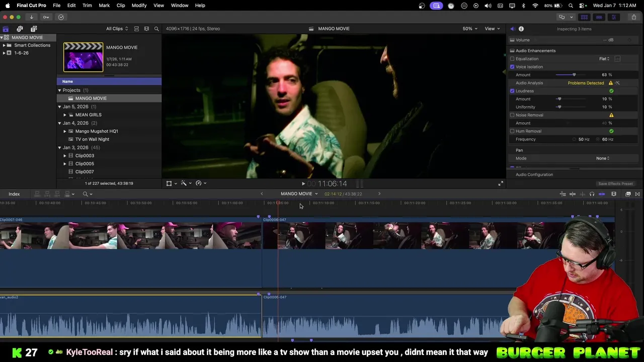Enable the Hum Removal checkbox
This screenshot has height=362, width=644.
click(512, 131)
